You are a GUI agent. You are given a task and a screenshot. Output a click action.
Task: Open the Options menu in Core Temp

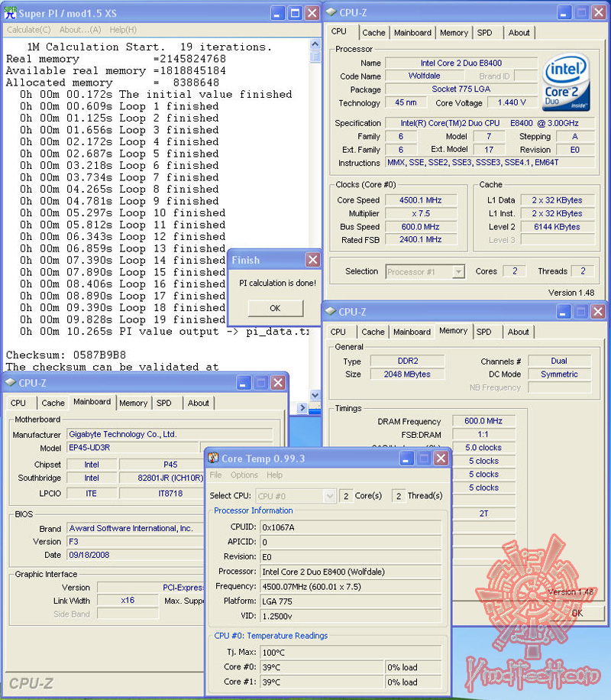[245, 475]
